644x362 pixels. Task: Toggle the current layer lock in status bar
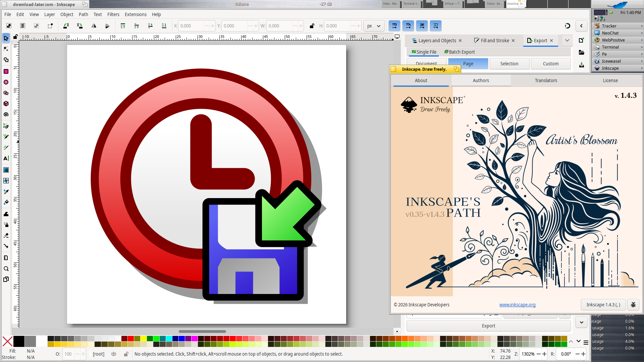point(126,354)
